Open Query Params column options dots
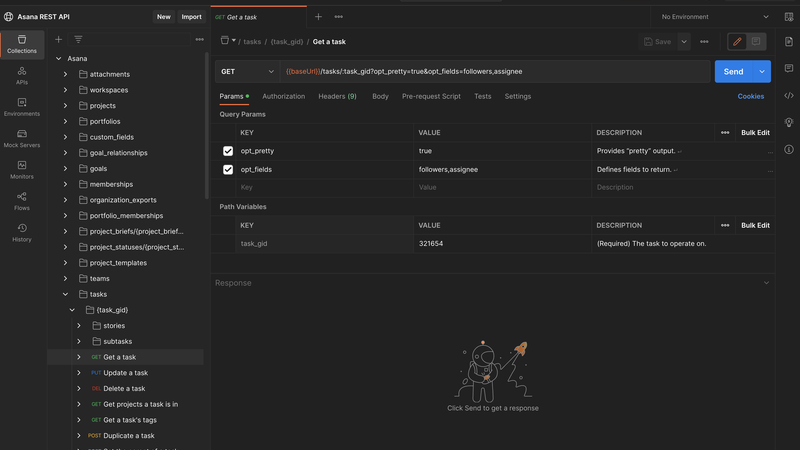This screenshot has height=450, width=800. [725, 133]
